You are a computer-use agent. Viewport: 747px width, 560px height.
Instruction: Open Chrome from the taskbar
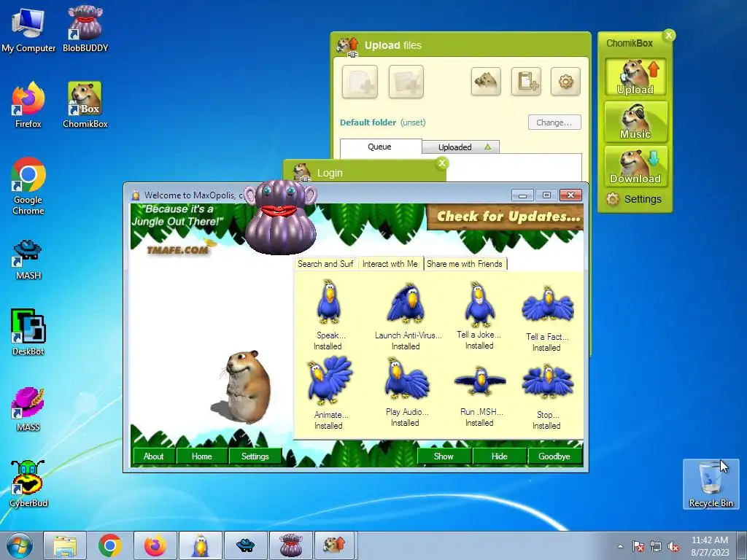click(x=110, y=545)
